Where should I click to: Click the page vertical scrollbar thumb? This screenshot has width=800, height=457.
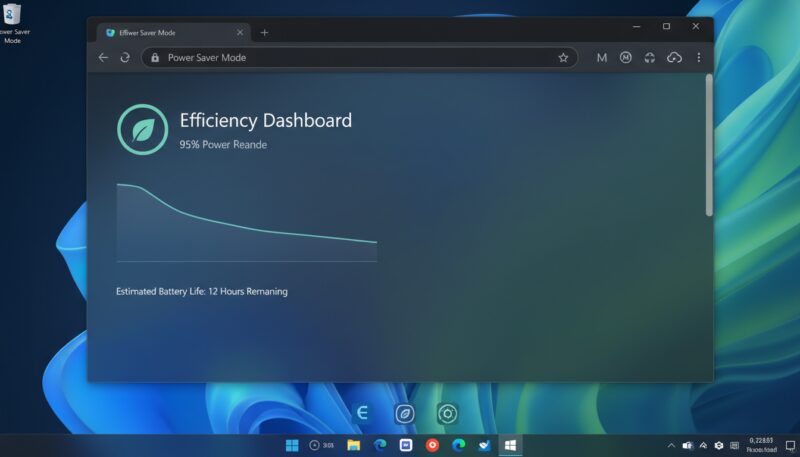(x=709, y=145)
